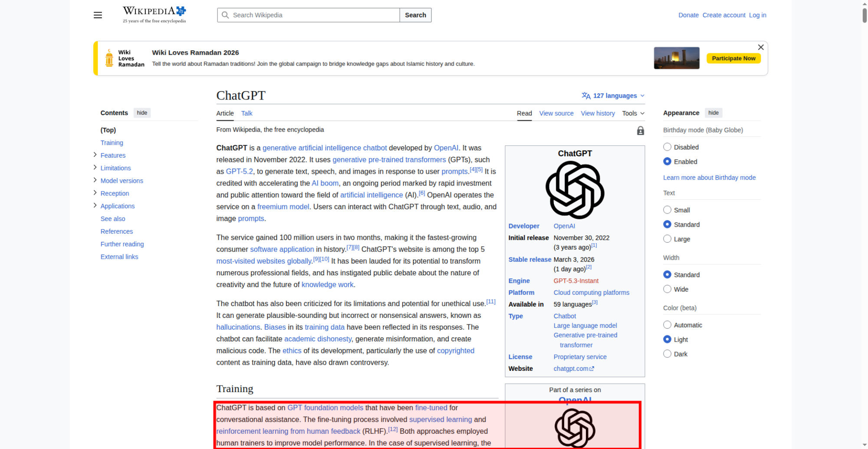Hide the Contents sidebar

tap(142, 112)
